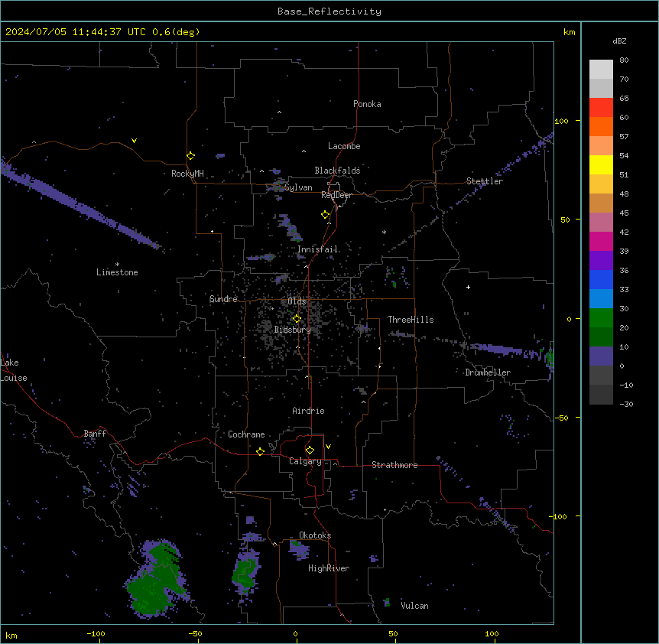The width and height of the screenshot is (659, 644).
Task: Click the ThreeHills label
Action: [x=411, y=320]
